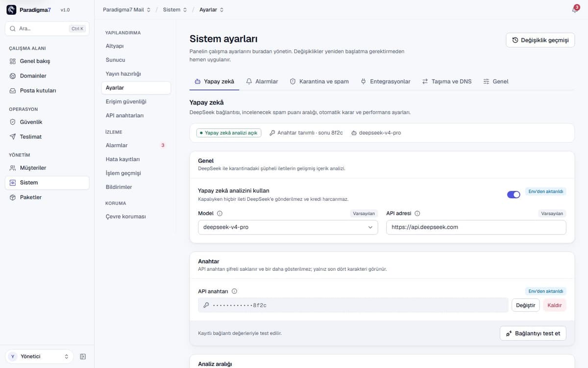Click the Paradigma7 logo icon
588x368 pixels.
click(x=11, y=10)
